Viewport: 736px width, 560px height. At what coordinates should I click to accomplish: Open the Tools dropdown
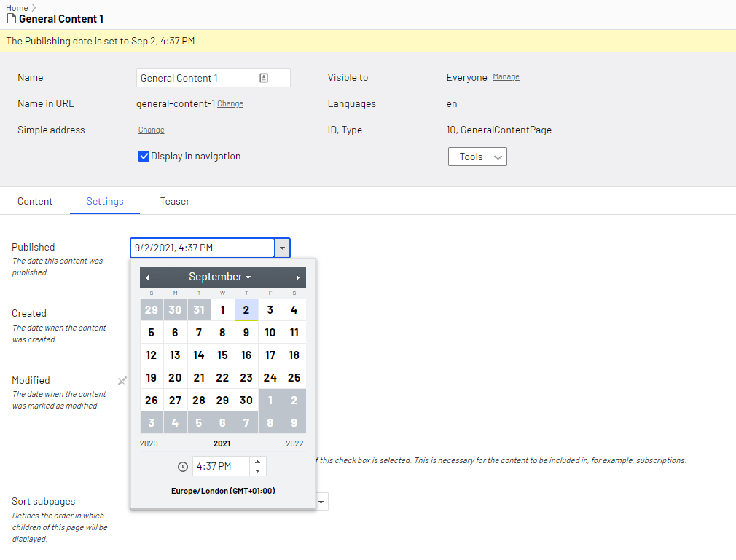tap(477, 157)
